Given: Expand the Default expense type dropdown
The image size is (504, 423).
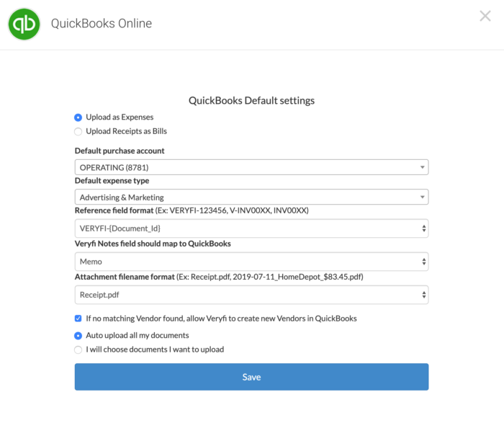Looking at the screenshot, I should click(251, 197).
